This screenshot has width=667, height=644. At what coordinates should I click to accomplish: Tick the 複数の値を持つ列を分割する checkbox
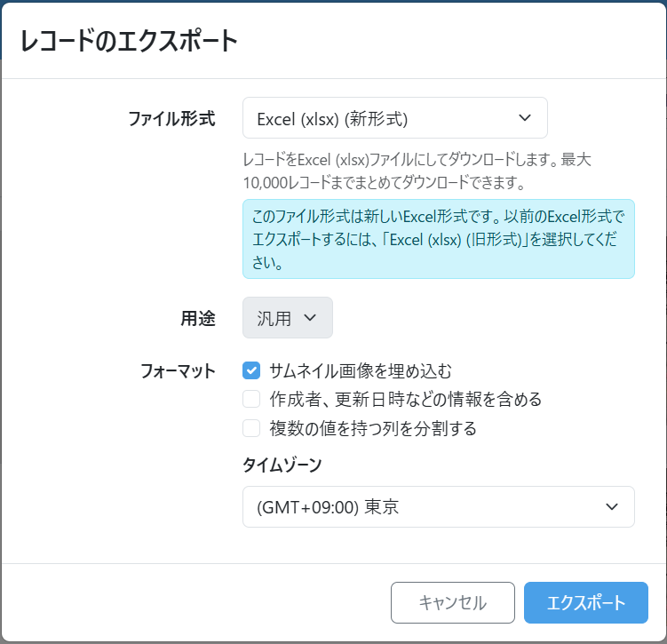[x=251, y=428]
